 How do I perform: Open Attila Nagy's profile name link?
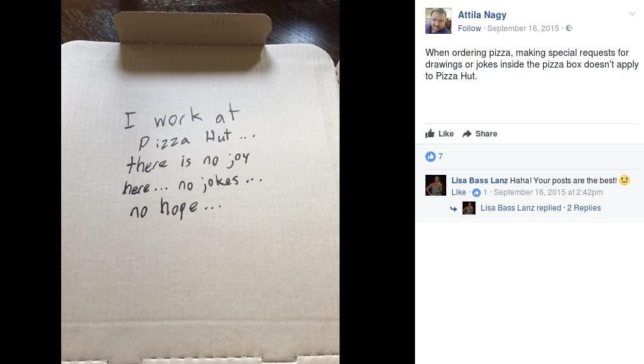(482, 15)
